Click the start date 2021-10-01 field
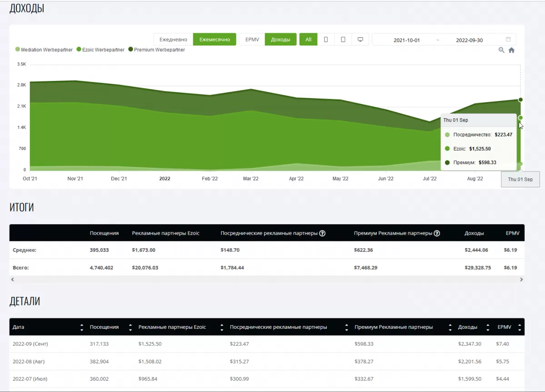Image resolution: width=545 pixels, height=392 pixels. tap(406, 40)
